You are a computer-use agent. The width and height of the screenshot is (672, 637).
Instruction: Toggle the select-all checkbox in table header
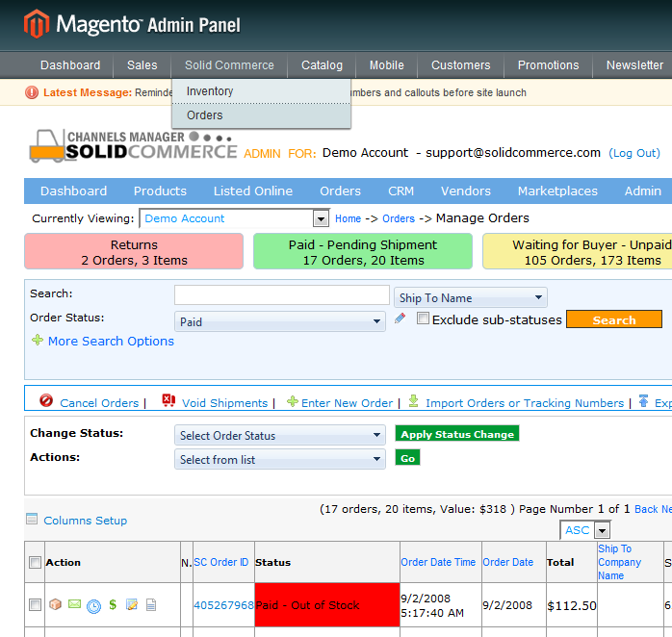tap(36, 563)
